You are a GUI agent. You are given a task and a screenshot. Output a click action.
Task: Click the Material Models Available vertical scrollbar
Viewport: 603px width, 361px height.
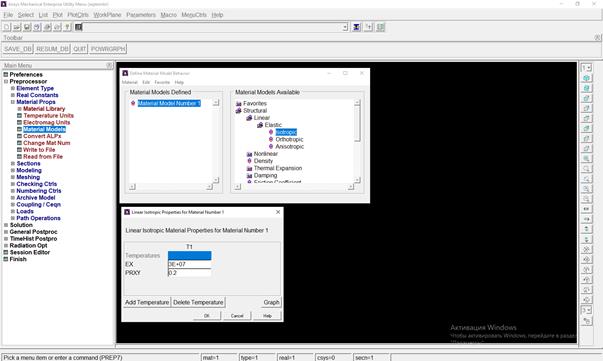click(357, 141)
